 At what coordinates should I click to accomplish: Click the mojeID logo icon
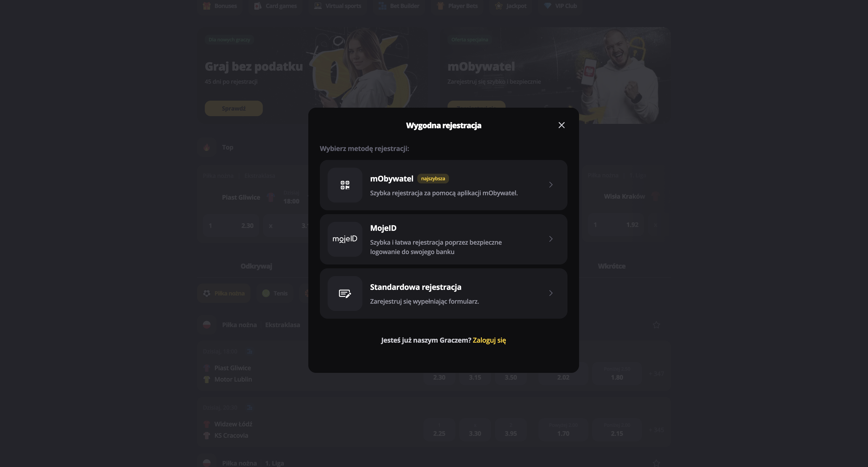[x=345, y=239]
